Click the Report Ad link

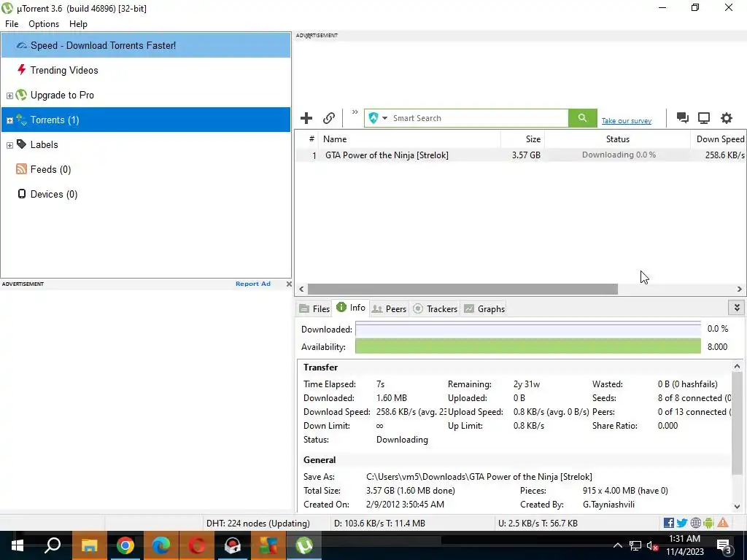point(253,284)
